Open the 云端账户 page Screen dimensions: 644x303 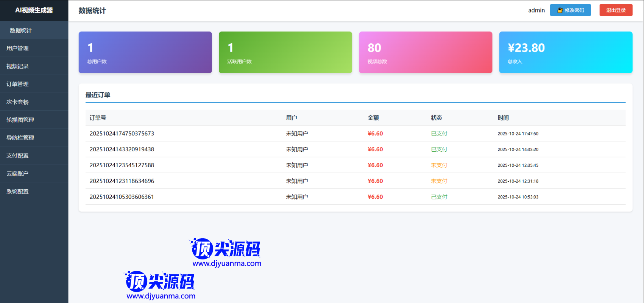pyautogui.click(x=18, y=173)
